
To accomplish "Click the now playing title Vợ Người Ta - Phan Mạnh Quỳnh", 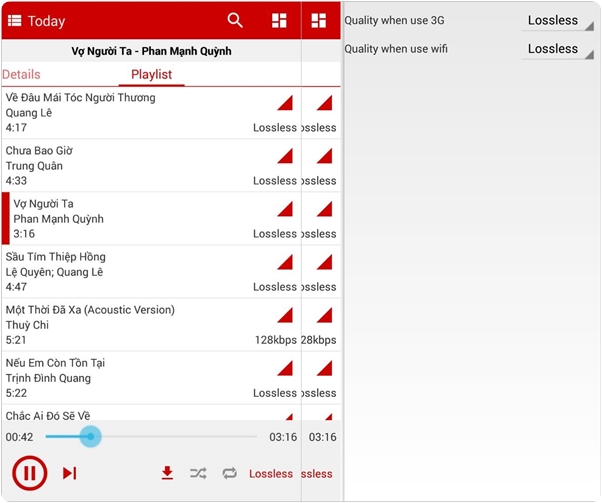I will pyautogui.click(x=151, y=51).
